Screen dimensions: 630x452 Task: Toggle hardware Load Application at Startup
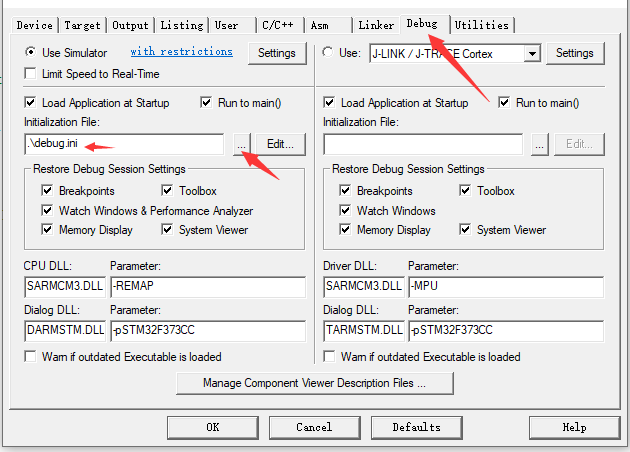coord(329,102)
